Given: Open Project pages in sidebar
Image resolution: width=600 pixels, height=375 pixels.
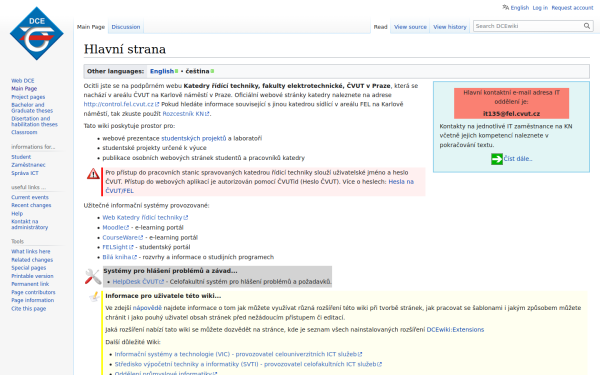Looking at the screenshot, I should pos(28,97).
